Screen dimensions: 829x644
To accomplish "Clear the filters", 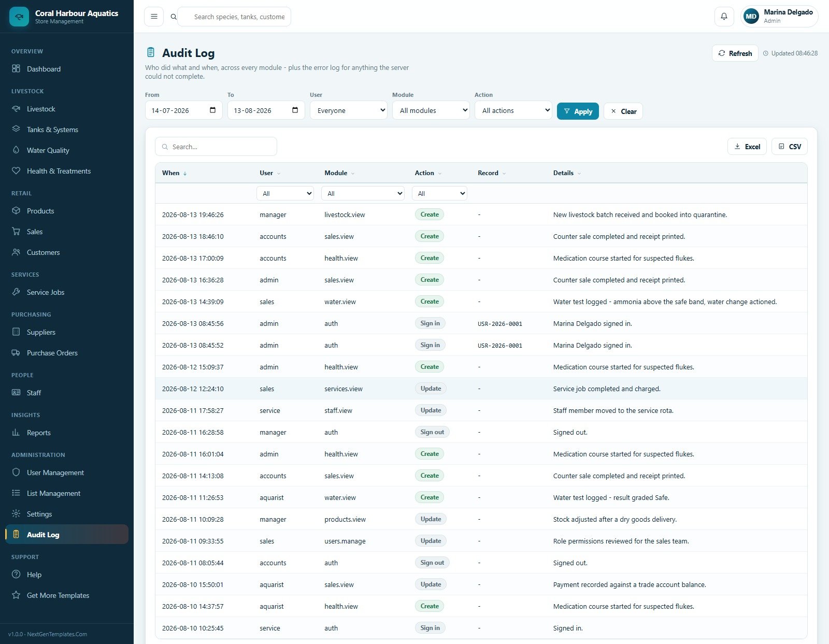I will click(623, 111).
